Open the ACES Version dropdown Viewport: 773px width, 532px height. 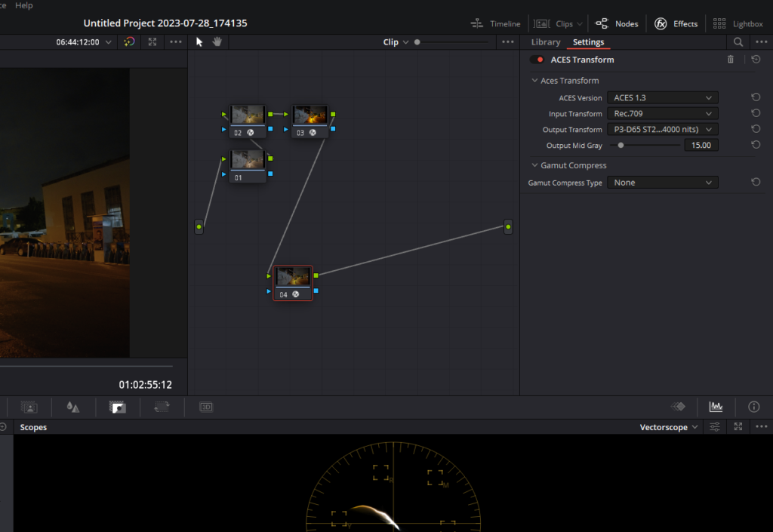(662, 97)
